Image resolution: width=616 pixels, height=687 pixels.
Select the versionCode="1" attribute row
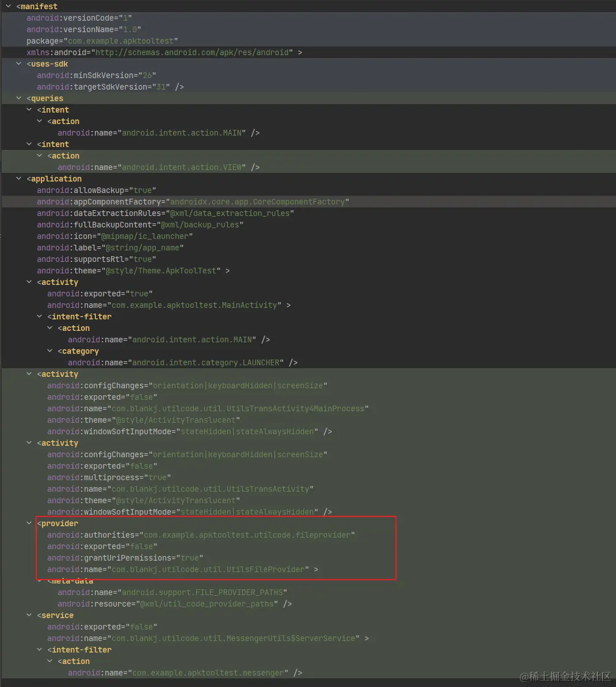coord(308,18)
